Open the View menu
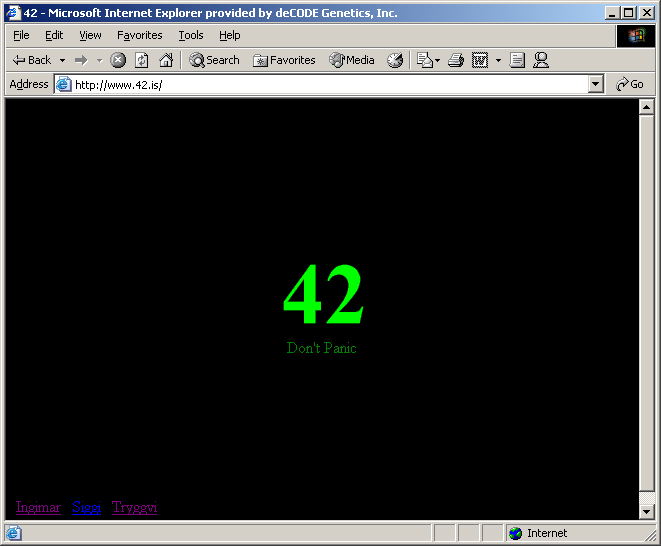The height and width of the screenshot is (546, 661). [90, 35]
